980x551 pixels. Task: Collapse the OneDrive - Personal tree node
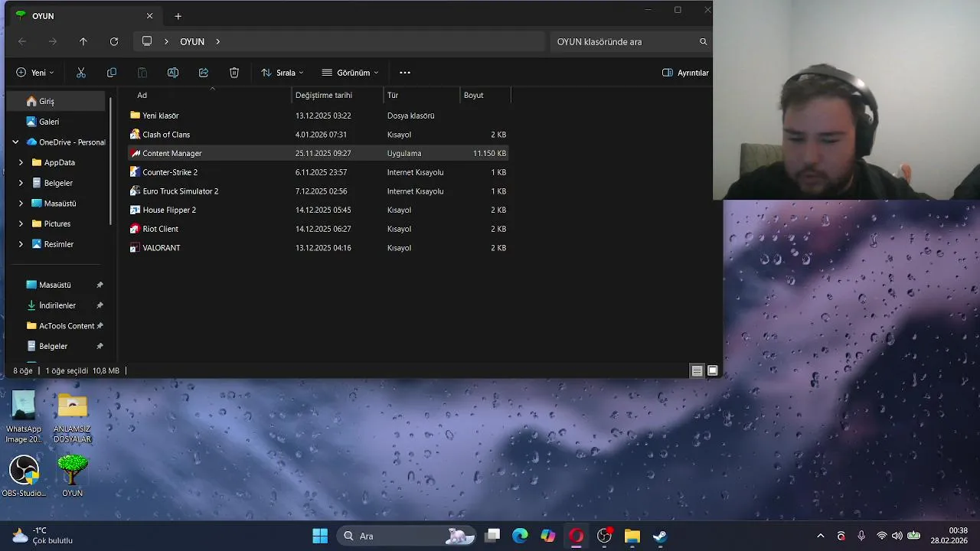pyautogui.click(x=15, y=142)
